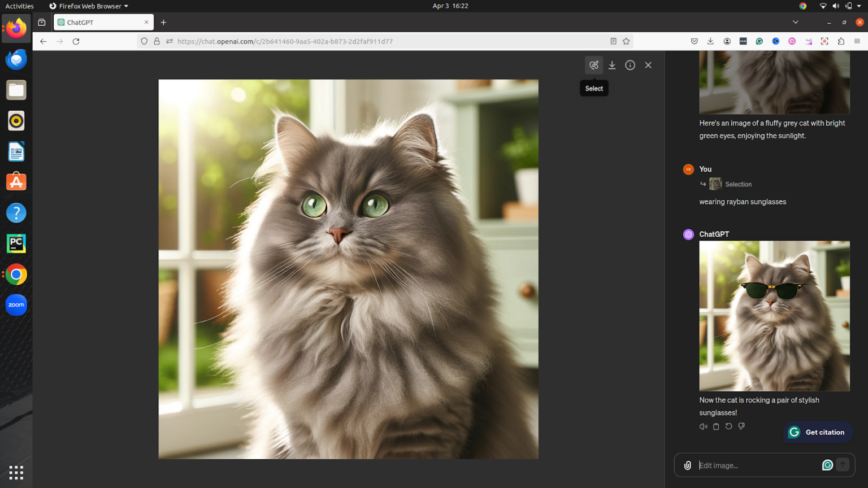The width and height of the screenshot is (868, 488).
Task: Copy the sunglasses response to clipboard
Action: [x=715, y=426]
